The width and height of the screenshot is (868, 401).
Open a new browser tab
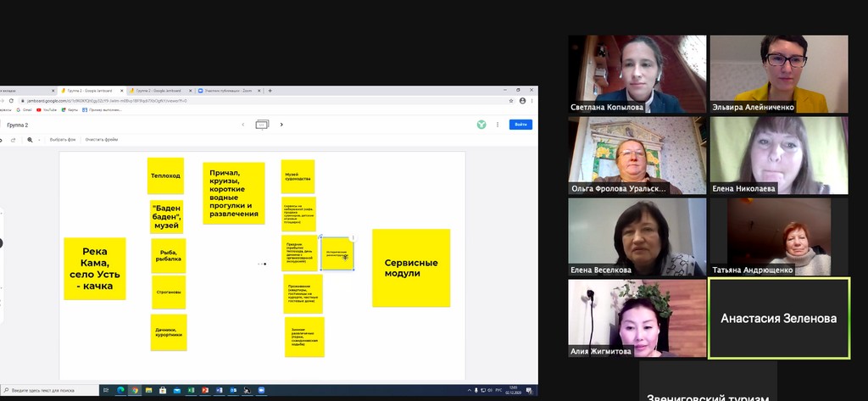click(x=270, y=90)
